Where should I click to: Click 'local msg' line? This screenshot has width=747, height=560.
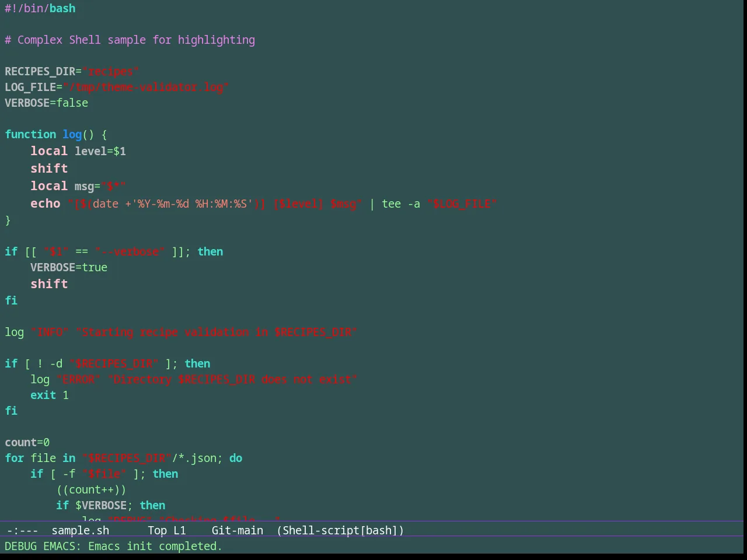(x=78, y=186)
